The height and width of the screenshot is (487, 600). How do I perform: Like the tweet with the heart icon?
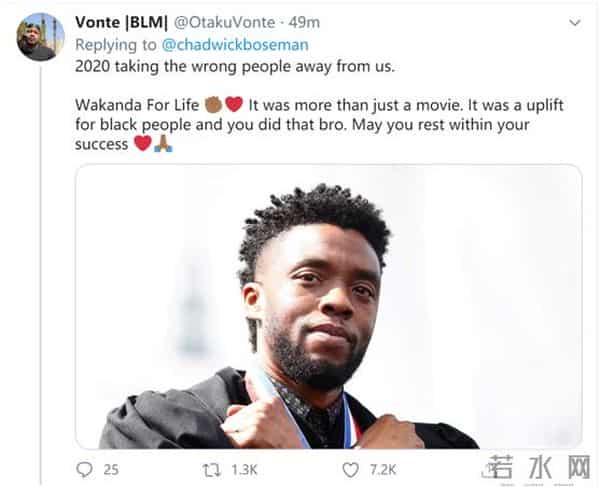point(350,468)
